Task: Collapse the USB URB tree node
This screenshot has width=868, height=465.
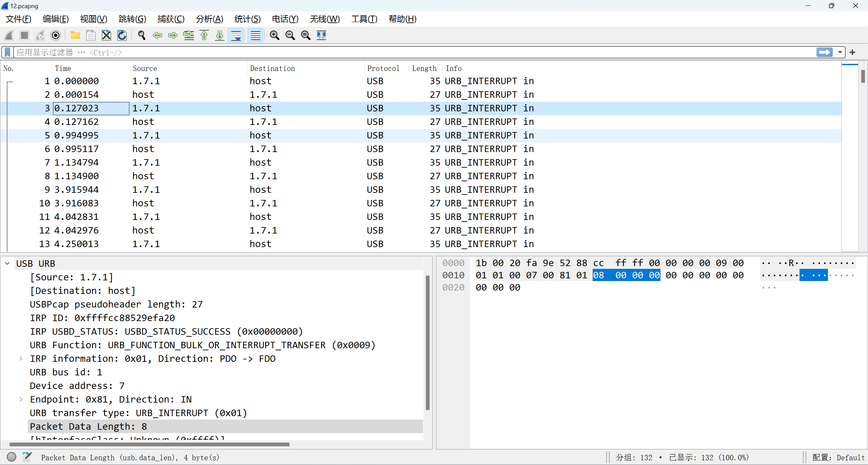Action: click(x=7, y=263)
